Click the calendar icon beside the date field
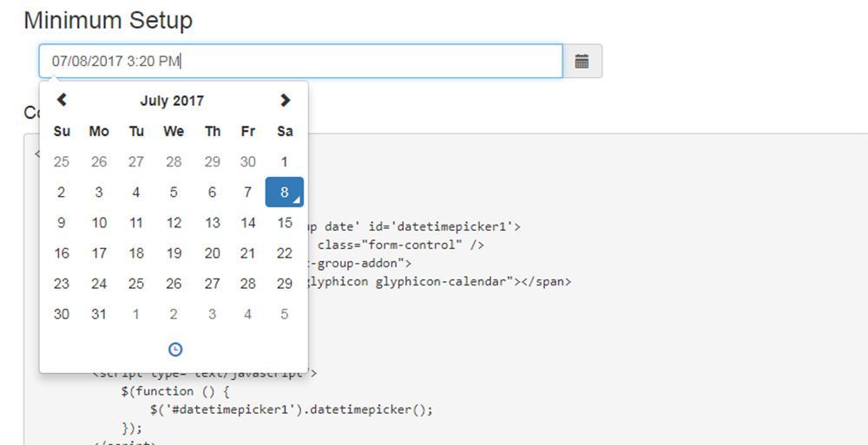Image resolution: width=868 pixels, height=445 pixels. (582, 61)
